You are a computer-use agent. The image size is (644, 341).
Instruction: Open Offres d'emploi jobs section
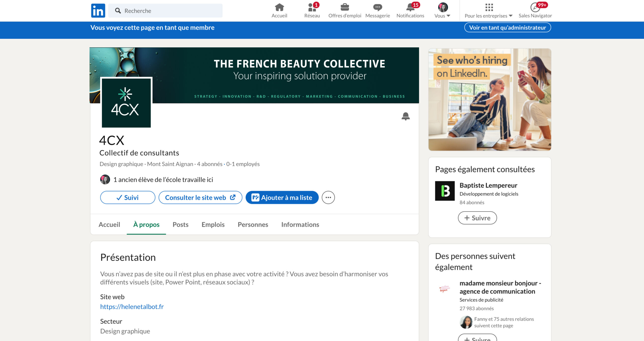click(345, 10)
